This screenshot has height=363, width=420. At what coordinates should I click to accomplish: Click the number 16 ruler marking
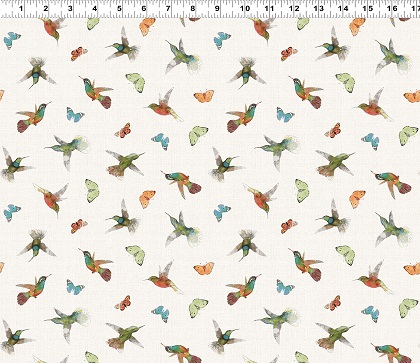click(393, 8)
